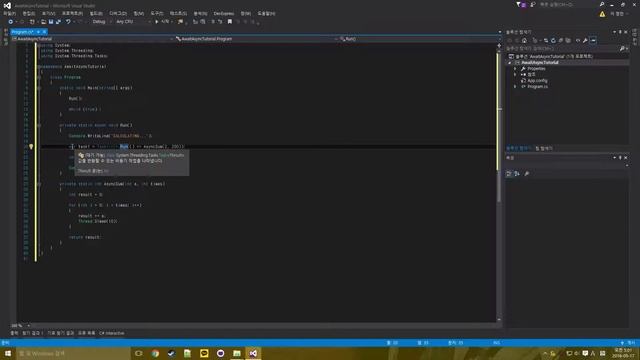This screenshot has height=360, width=640.
Task: Click the New Project toolbar icon
Action: [x=32, y=22]
